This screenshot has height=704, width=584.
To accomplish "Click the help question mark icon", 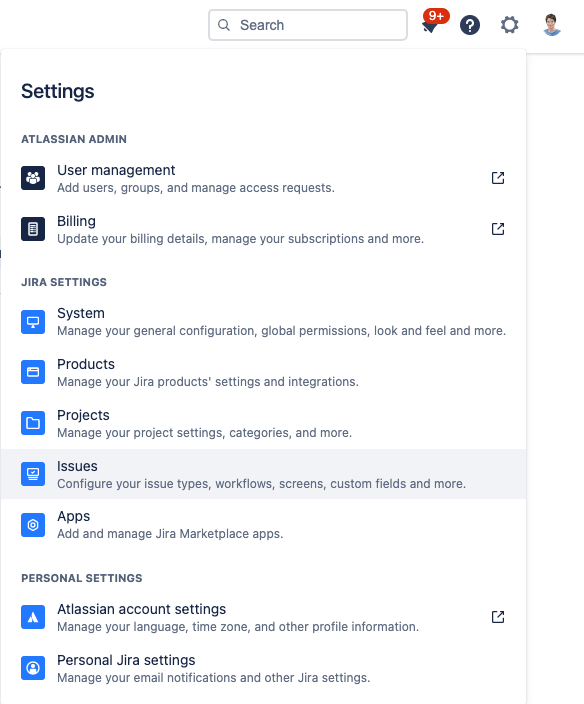I will click(470, 25).
